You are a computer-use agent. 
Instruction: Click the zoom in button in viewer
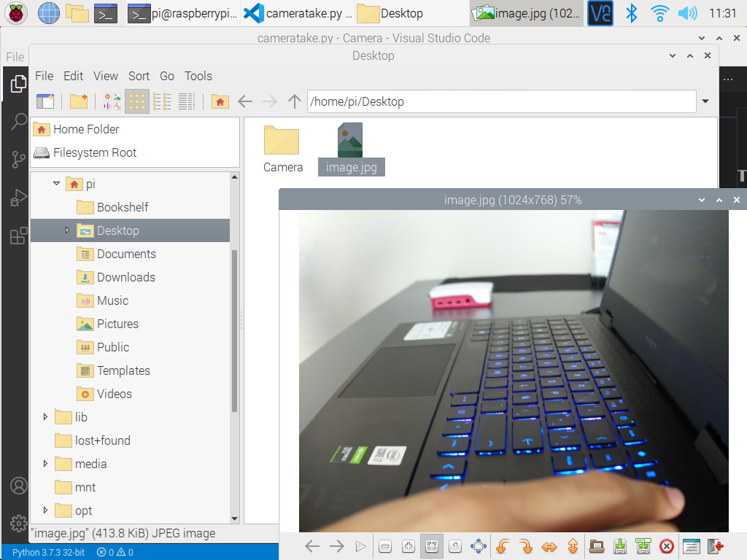click(409, 546)
